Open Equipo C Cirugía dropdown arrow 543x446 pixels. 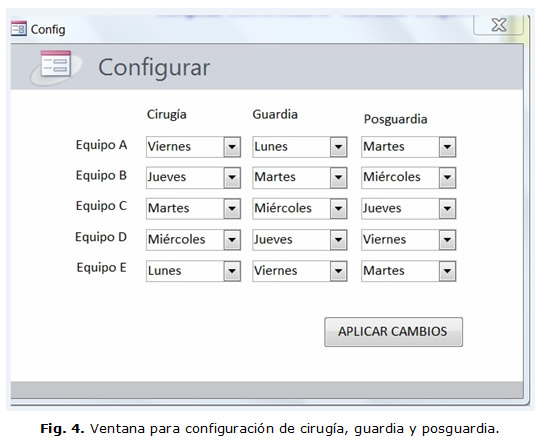(232, 208)
